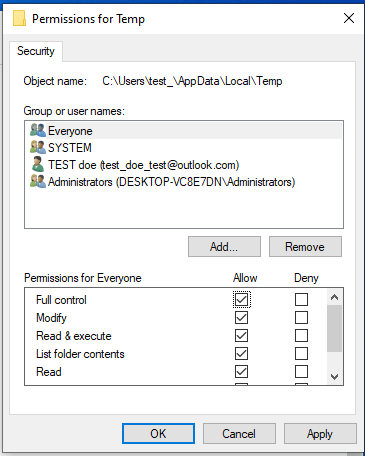This screenshot has height=456, width=365.
Task: Click the permissions list scroll up arrow
Action: (334, 297)
